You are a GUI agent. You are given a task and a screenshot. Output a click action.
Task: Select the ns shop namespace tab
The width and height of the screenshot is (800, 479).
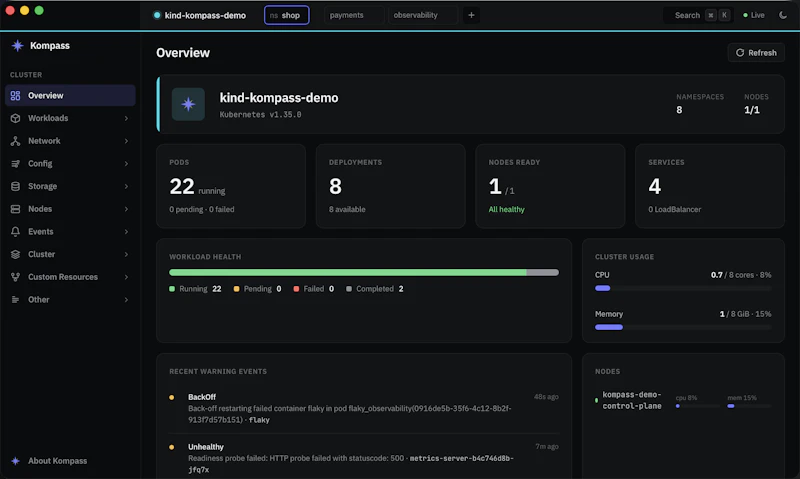pyautogui.click(x=287, y=15)
